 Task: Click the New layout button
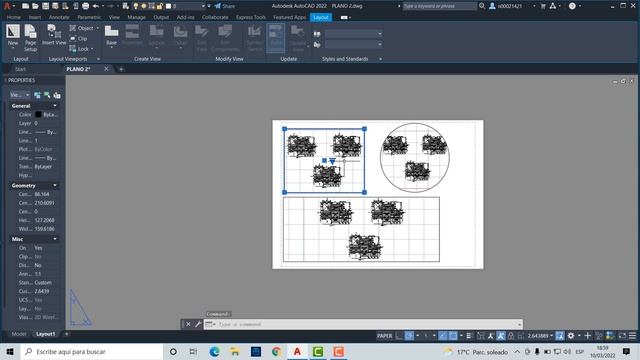[x=13, y=36]
